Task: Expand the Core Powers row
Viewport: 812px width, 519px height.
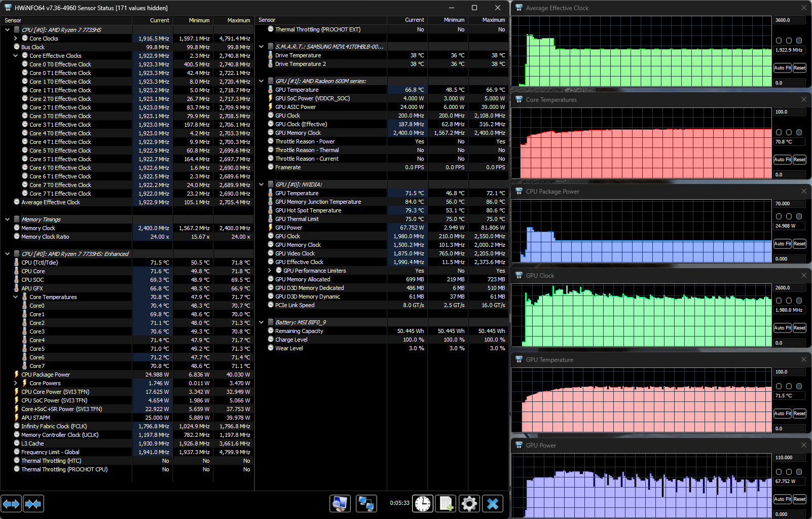Action: pyautogui.click(x=16, y=383)
